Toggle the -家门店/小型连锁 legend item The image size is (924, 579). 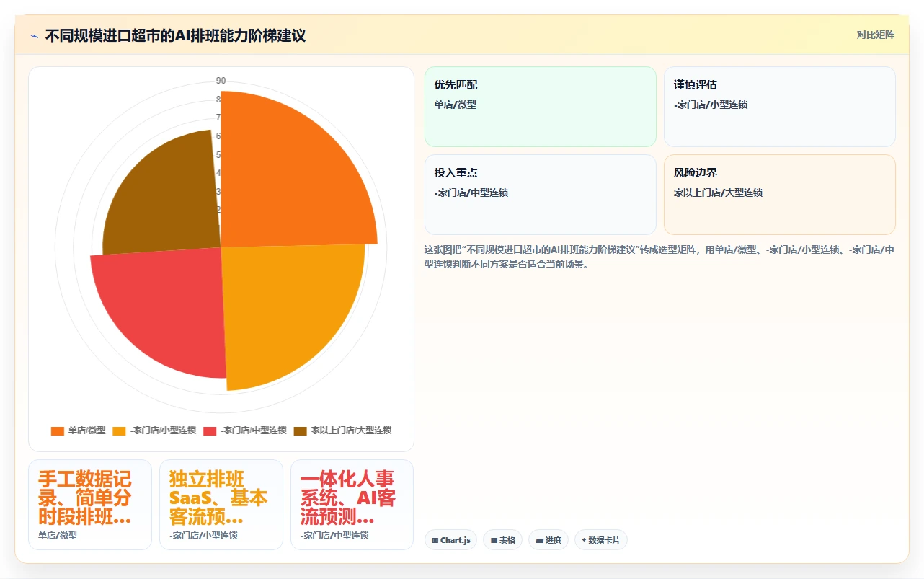(x=154, y=430)
